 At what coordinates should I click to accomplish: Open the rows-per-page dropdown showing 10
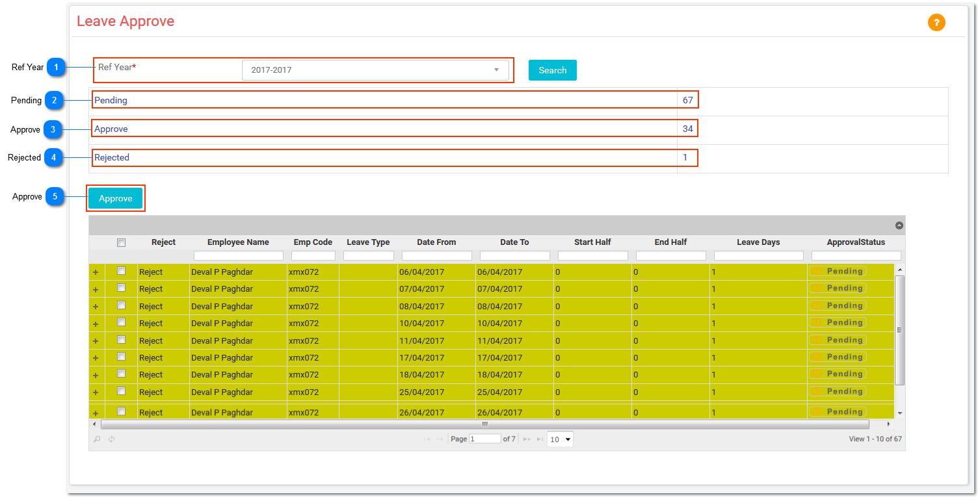pos(560,440)
